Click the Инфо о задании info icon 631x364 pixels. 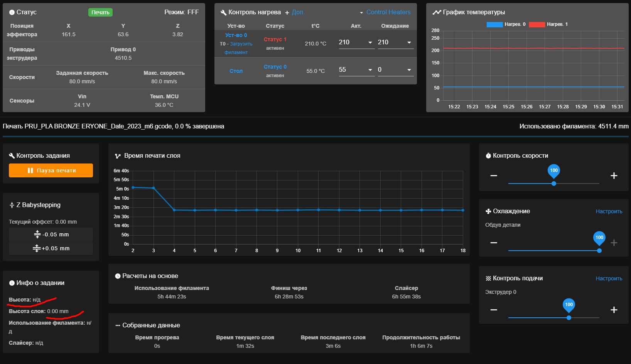[x=12, y=283]
